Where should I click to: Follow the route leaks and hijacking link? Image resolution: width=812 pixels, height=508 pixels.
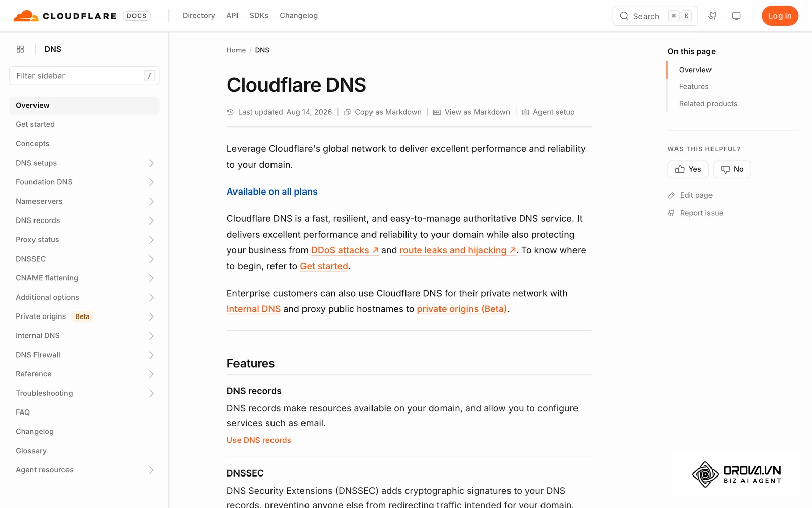coord(458,250)
